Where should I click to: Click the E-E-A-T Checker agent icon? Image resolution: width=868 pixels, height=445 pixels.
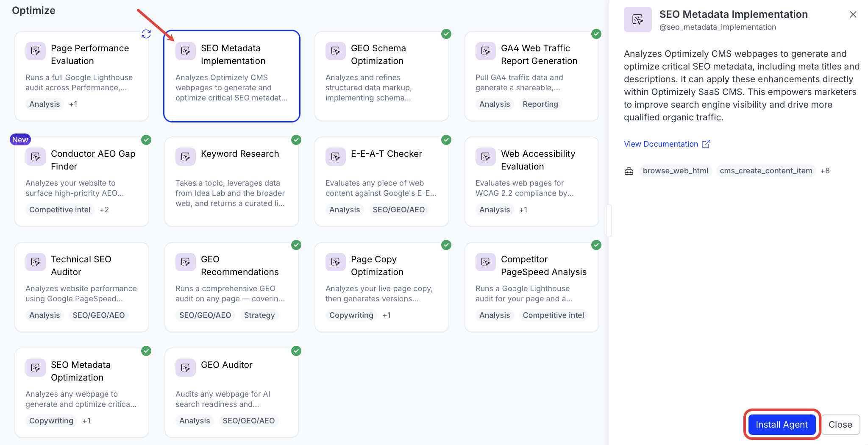coord(336,157)
